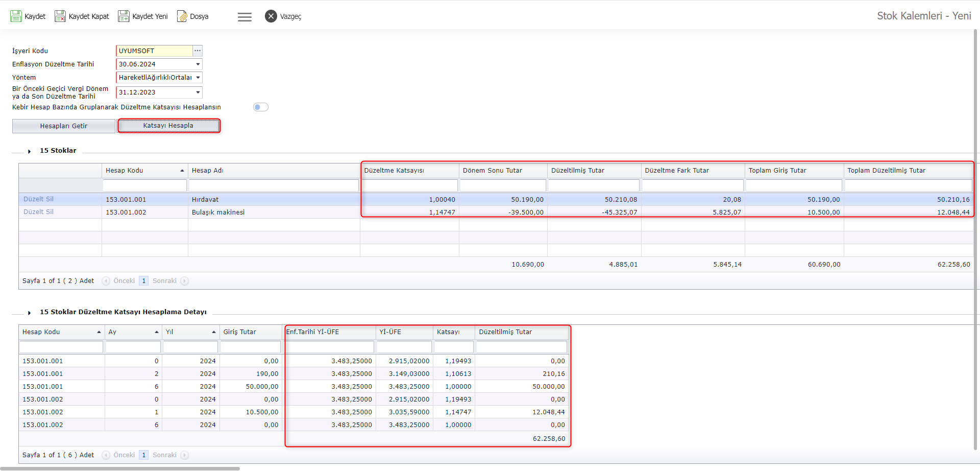
Task: Click the Kaydet Yeni toolbar icon
Action: pyautogui.click(x=124, y=16)
